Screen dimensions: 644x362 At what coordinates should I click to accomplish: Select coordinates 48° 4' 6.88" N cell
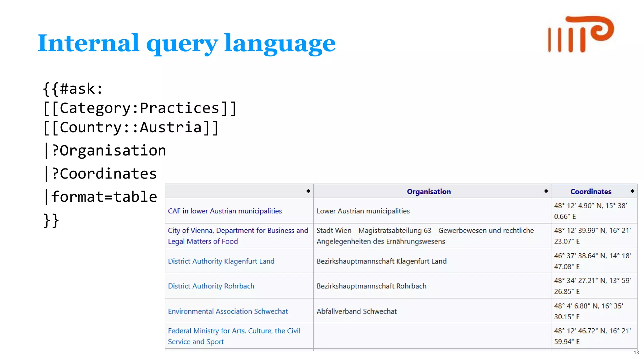594,311
